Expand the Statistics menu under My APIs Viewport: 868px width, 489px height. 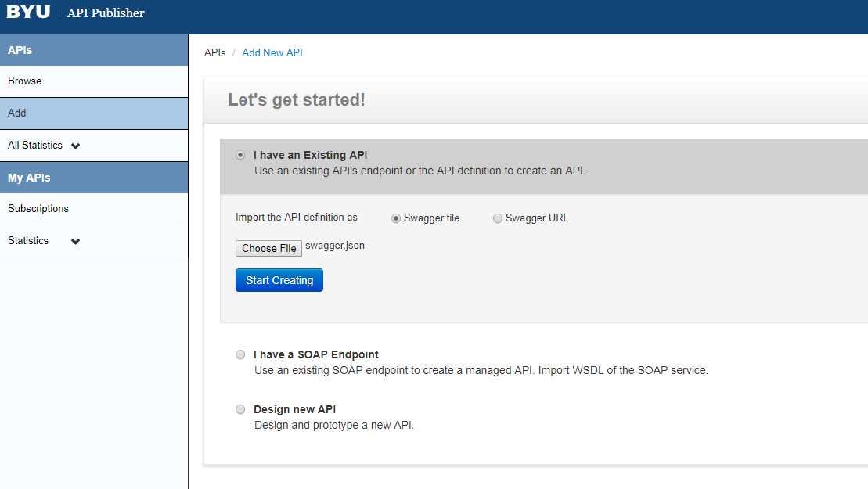(94, 241)
